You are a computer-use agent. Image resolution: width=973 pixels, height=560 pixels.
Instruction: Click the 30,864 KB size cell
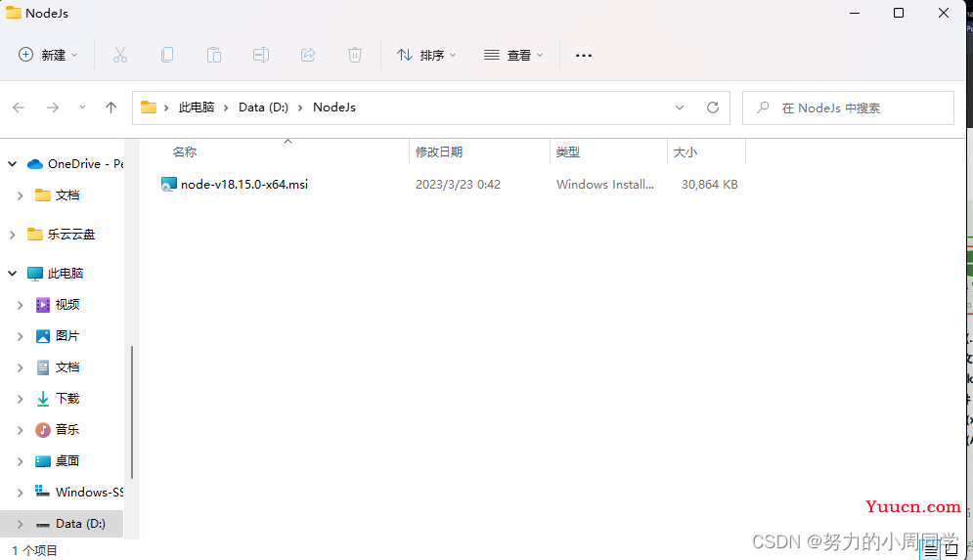click(x=709, y=184)
